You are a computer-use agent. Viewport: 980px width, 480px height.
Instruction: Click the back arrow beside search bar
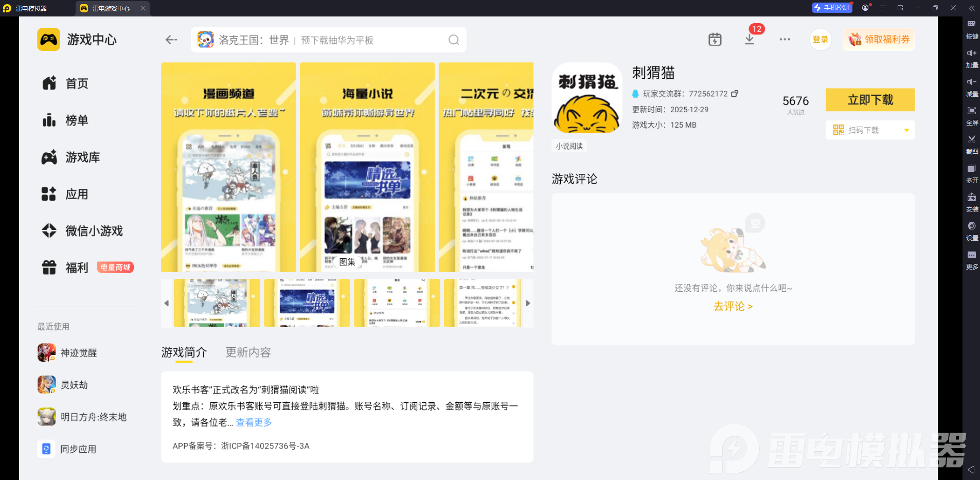coord(171,40)
